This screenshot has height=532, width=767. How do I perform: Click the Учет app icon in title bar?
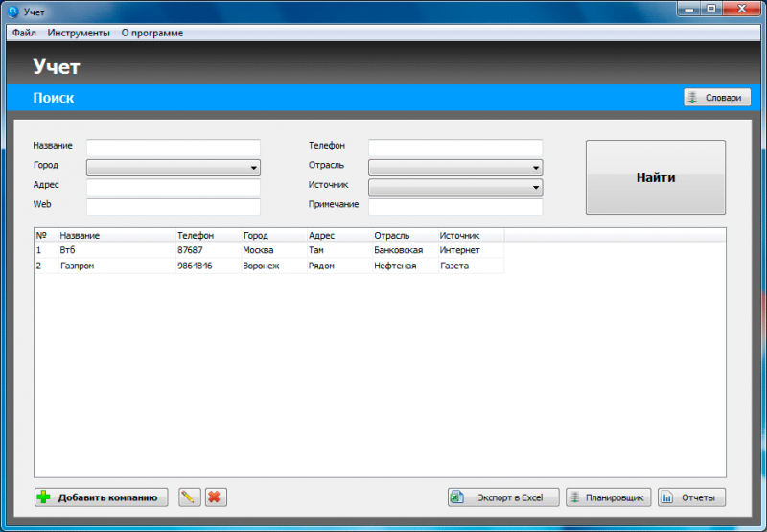pos(13,12)
